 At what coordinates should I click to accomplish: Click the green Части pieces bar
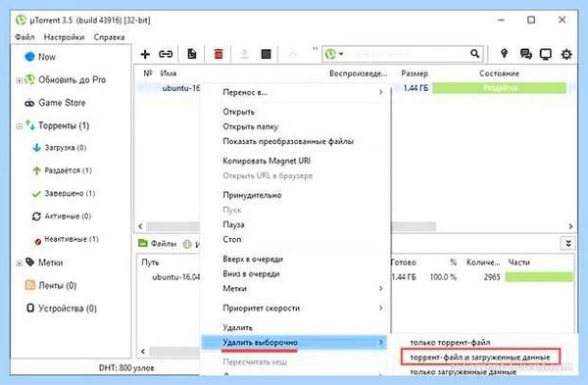539,277
